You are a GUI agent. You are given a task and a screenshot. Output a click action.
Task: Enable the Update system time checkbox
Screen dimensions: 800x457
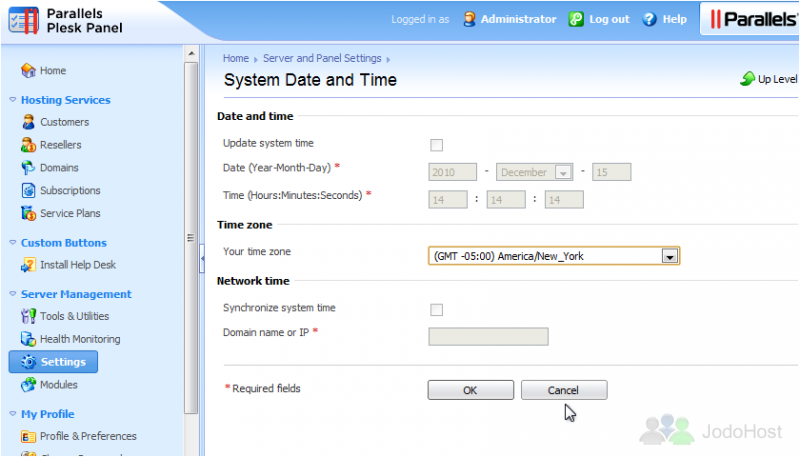click(x=436, y=145)
